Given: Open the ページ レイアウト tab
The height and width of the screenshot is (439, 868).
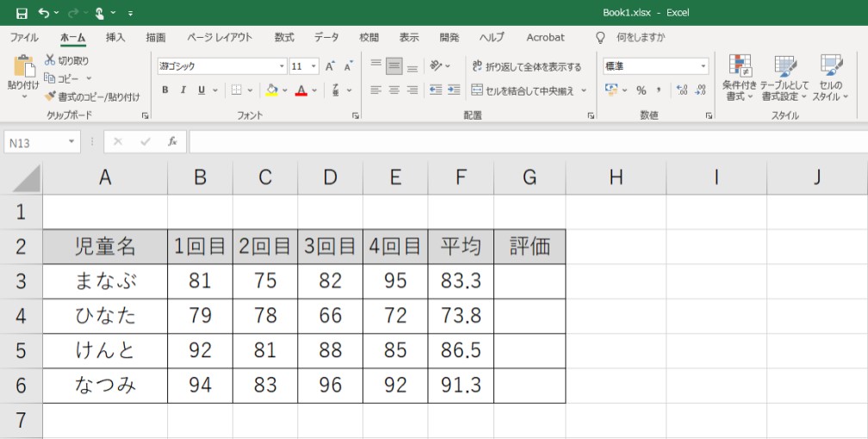Looking at the screenshot, I should tap(220, 38).
